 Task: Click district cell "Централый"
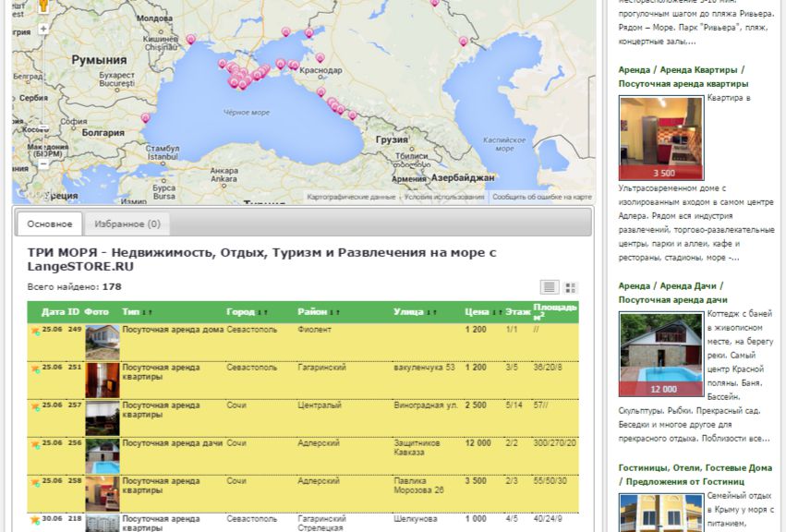pyautogui.click(x=320, y=405)
